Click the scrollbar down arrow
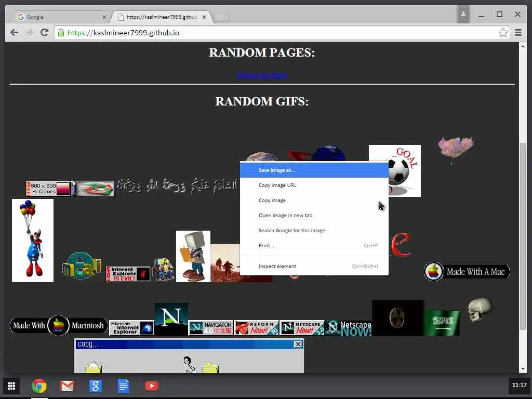Image resolution: width=532 pixels, height=399 pixels. (523, 369)
